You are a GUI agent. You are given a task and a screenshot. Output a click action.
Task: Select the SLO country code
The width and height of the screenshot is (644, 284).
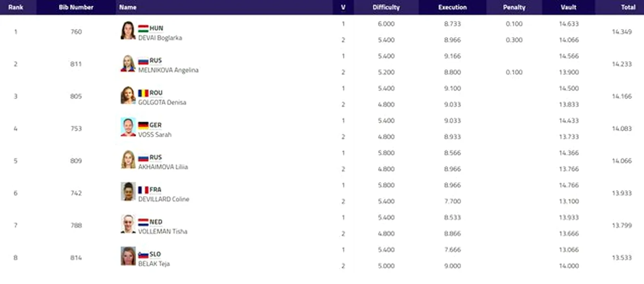155,254
